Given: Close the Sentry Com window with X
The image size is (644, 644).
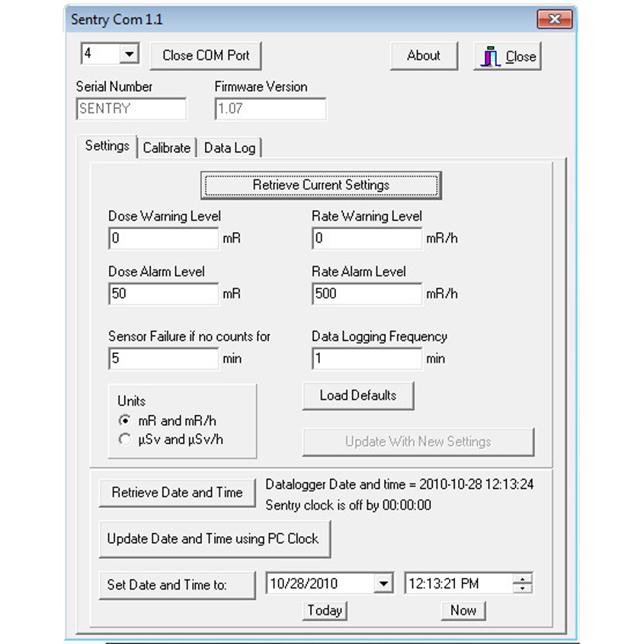Looking at the screenshot, I should (x=554, y=19).
